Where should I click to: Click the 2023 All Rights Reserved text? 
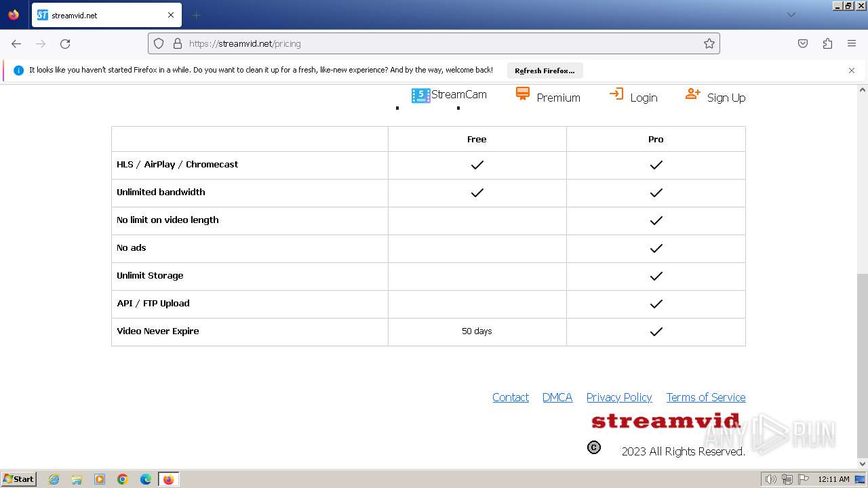pyautogui.click(x=684, y=451)
